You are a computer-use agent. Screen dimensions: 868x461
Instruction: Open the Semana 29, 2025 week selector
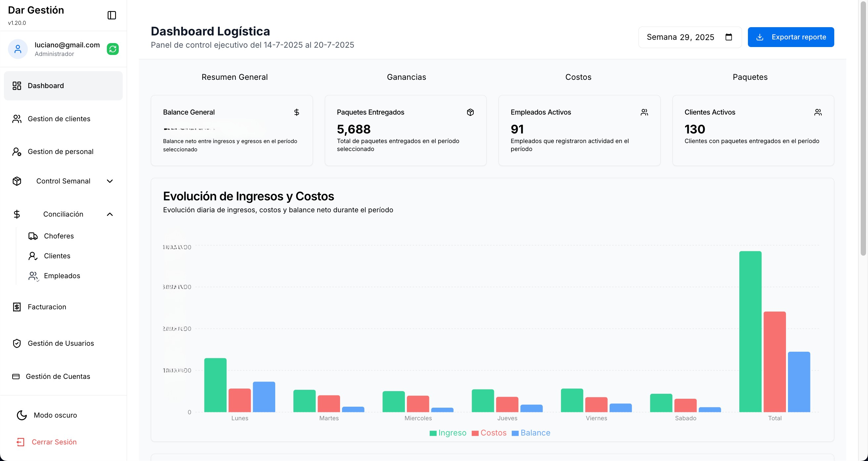coord(680,37)
